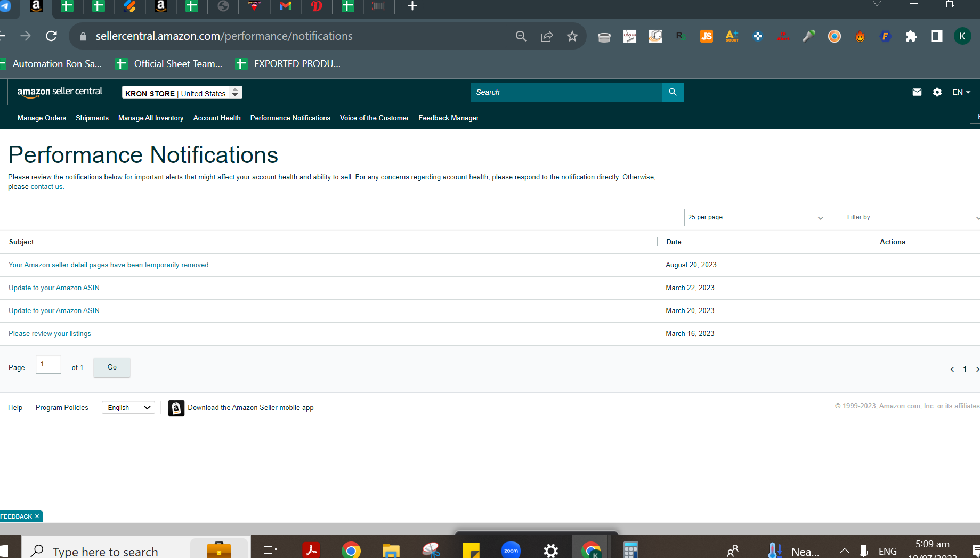Open the Jungle Scout JS extension

[x=707, y=36]
